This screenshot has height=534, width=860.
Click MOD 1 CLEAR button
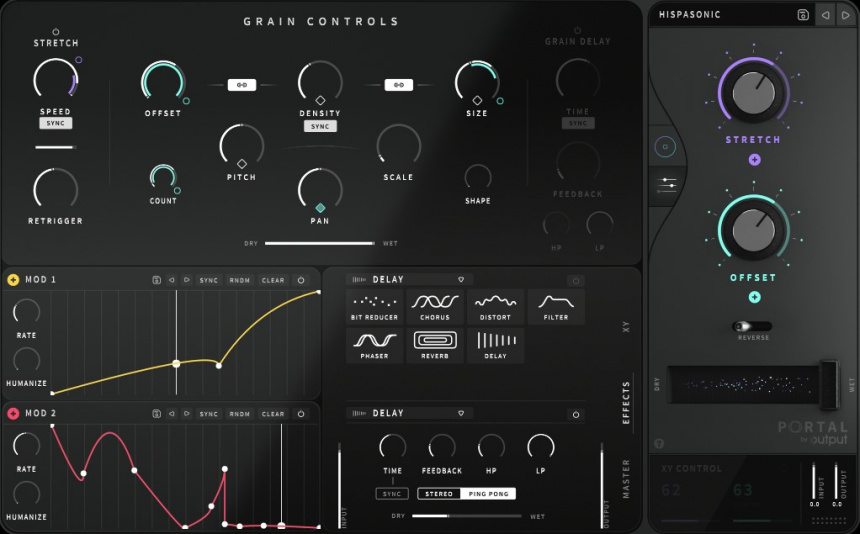click(x=273, y=280)
